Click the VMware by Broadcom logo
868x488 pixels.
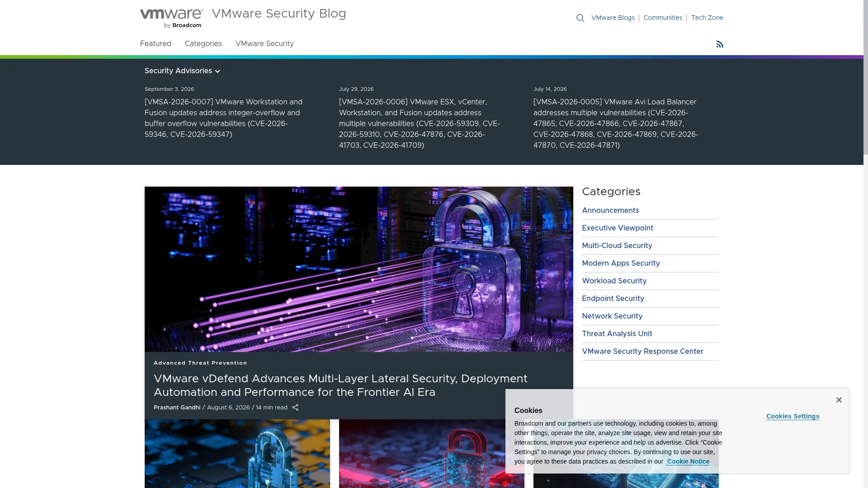pyautogui.click(x=171, y=19)
